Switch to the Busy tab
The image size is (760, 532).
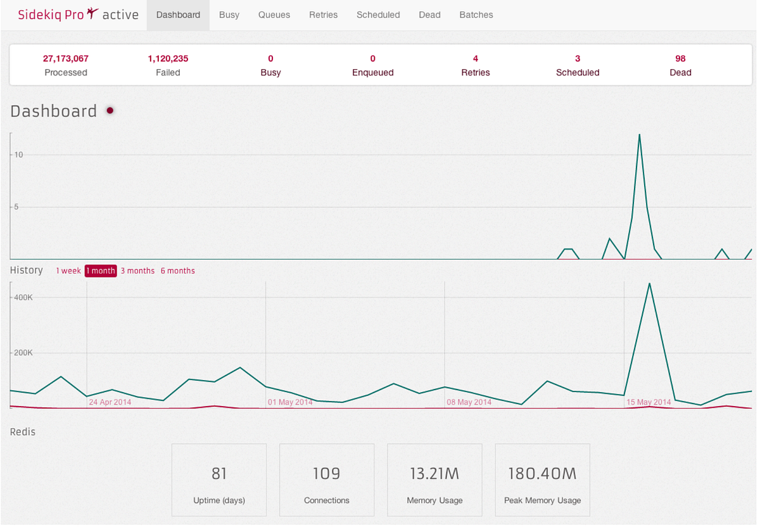[229, 15]
